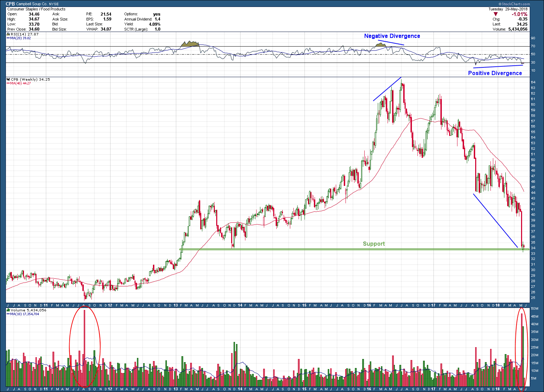Click the MA(20) 39.02 legend in RSI panel
The height and width of the screenshot is (392, 544).
pos(19,38)
